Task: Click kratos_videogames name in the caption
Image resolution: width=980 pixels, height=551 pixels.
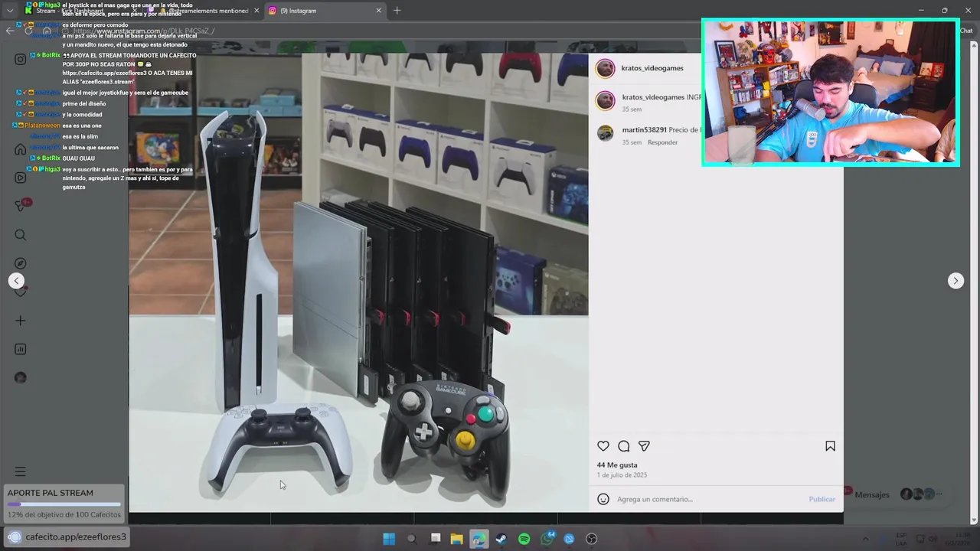Action: click(x=653, y=97)
